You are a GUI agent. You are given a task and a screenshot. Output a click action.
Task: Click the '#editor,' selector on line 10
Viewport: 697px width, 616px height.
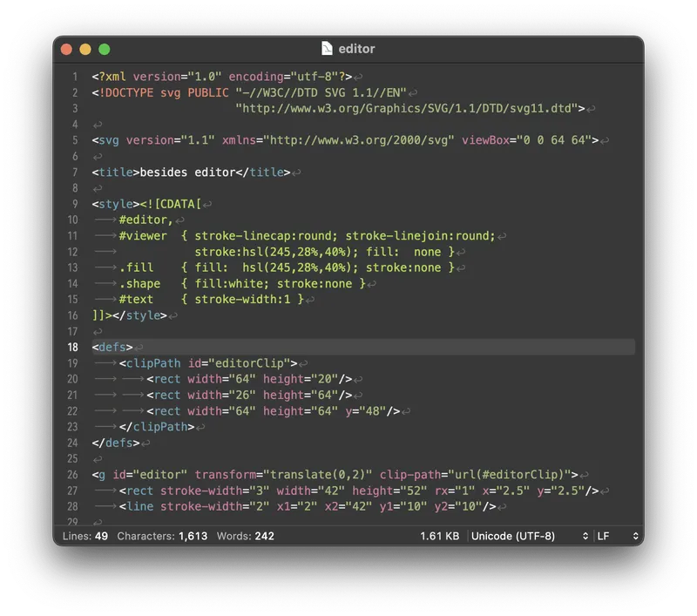tap(146, 220)
